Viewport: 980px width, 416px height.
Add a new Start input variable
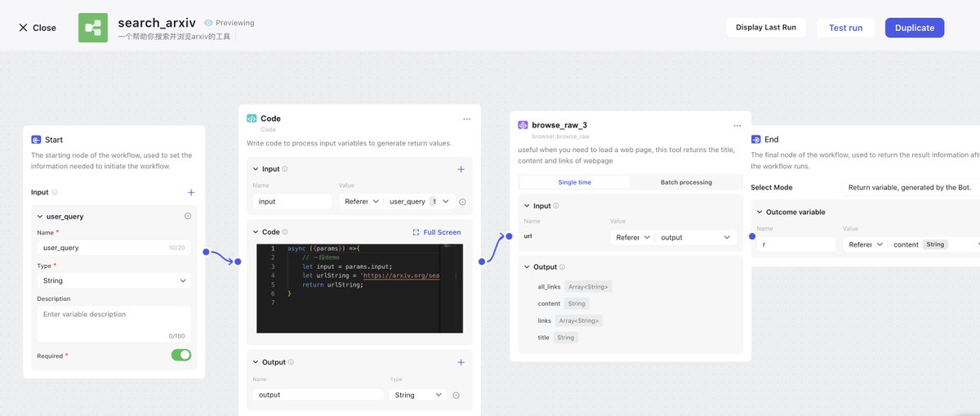191,193
